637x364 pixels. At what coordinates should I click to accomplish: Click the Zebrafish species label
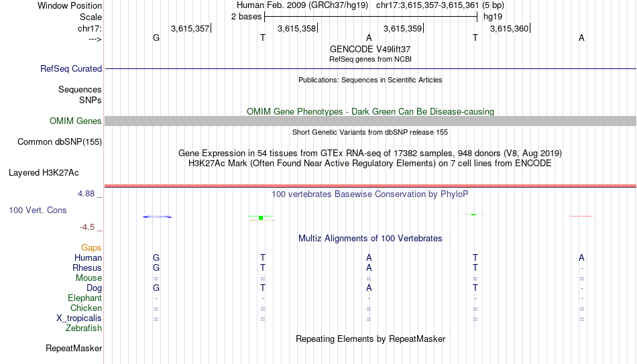pos(84,328)
